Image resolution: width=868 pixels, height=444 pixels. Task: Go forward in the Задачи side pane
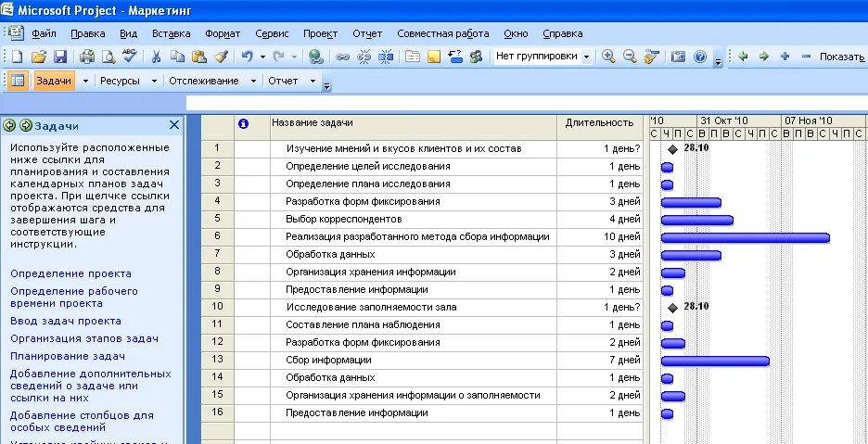pos(25,126)
